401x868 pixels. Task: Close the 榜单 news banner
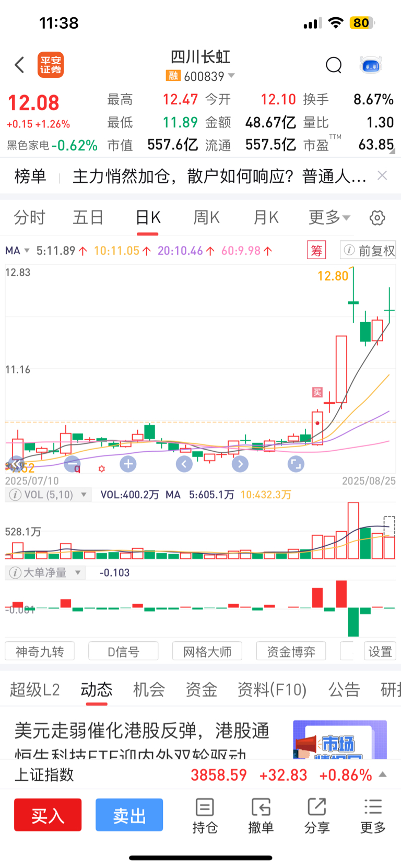pyautogui.click(x=382, y=175)
